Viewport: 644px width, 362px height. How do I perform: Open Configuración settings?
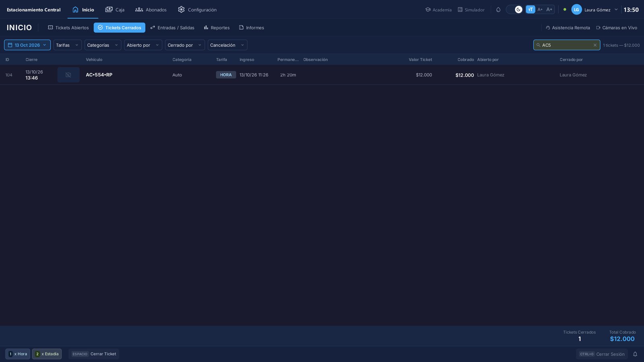pyautogui.click(x=197, y=10)
